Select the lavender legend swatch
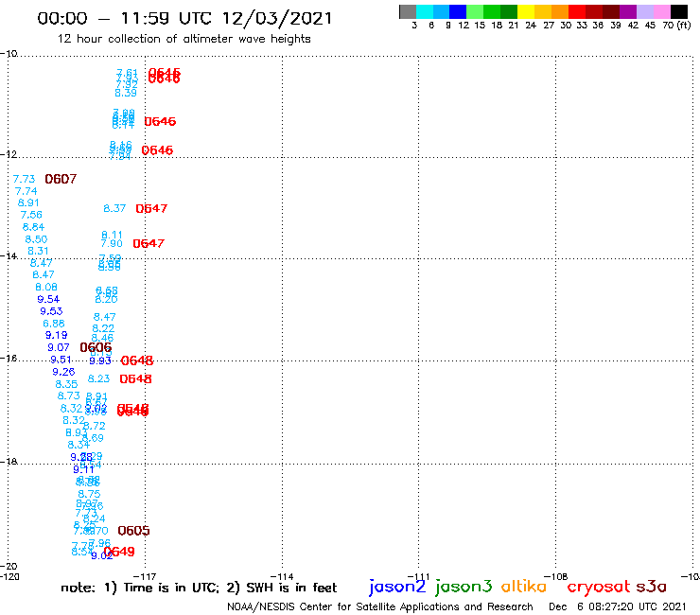This screenshot has height=615, width=700. pos(644,11)
